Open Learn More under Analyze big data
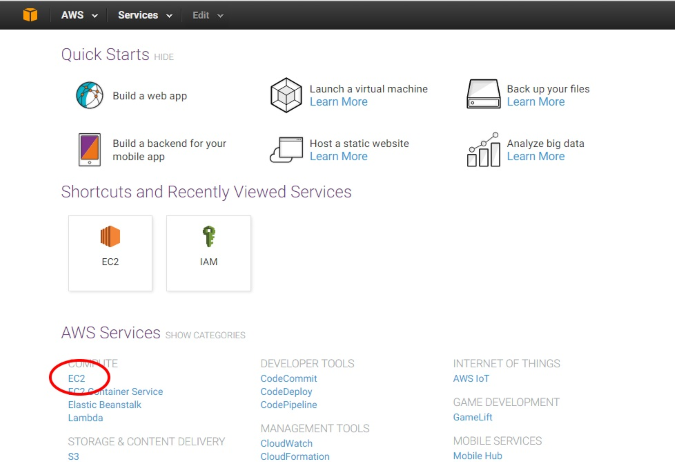 click(536, 156)
